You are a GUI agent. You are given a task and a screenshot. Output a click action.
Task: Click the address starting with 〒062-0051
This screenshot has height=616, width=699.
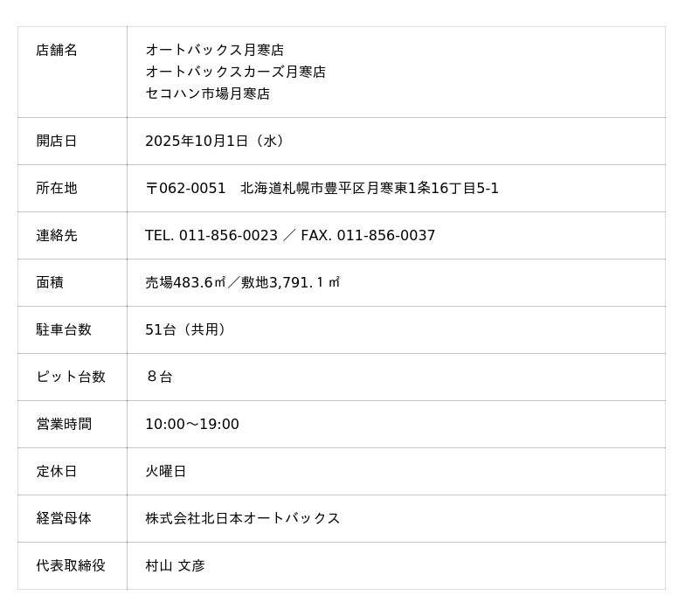pyautogui.click(x=322, y=189)
